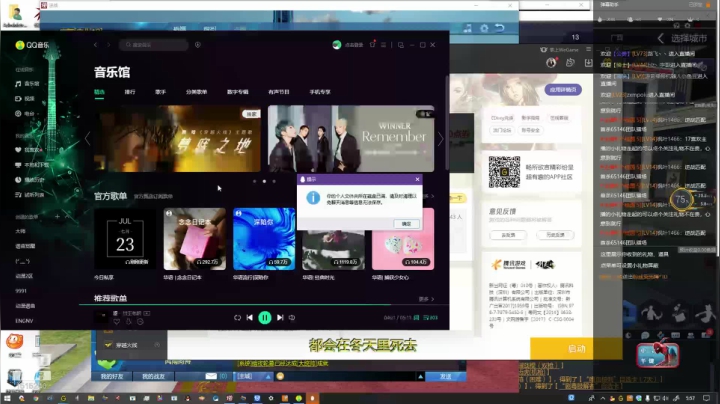Pause playback with the green pause button

point(264,318)
